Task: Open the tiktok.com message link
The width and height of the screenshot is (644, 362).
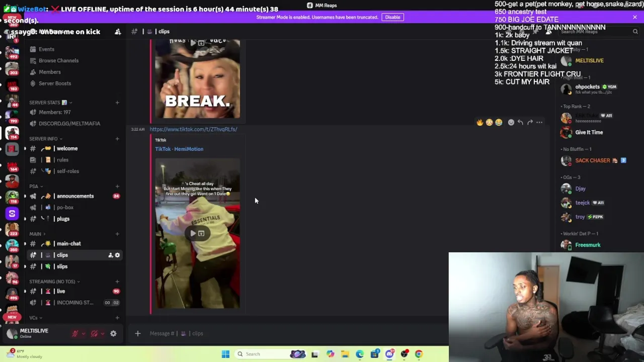Action: click(x=193, y=129)
